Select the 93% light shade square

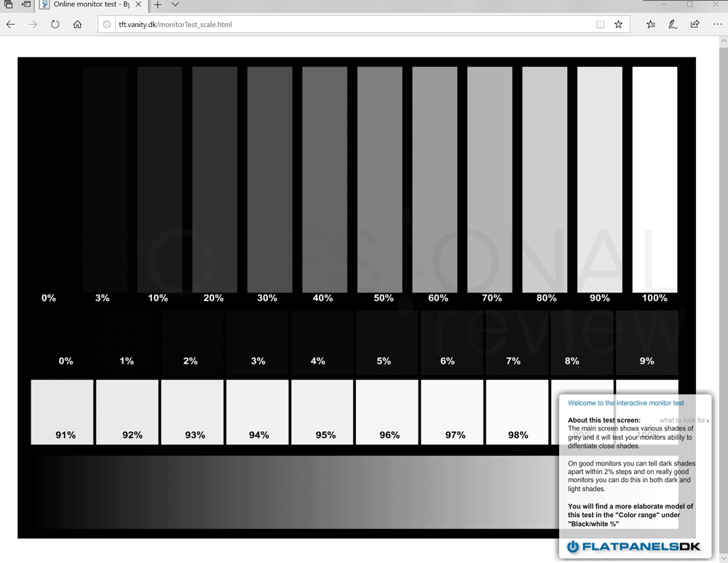(192, 412)
